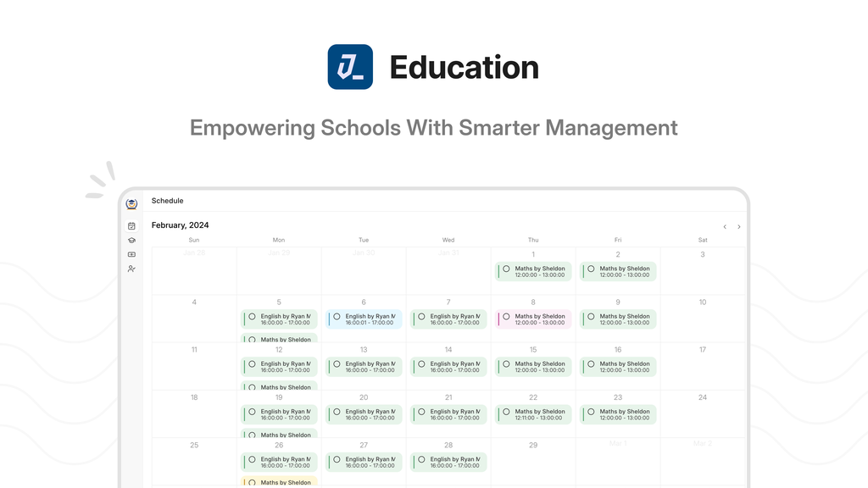868x488 pixels.
Task: Click the graduation cap sidebar icon
Action: coord(131,240)
